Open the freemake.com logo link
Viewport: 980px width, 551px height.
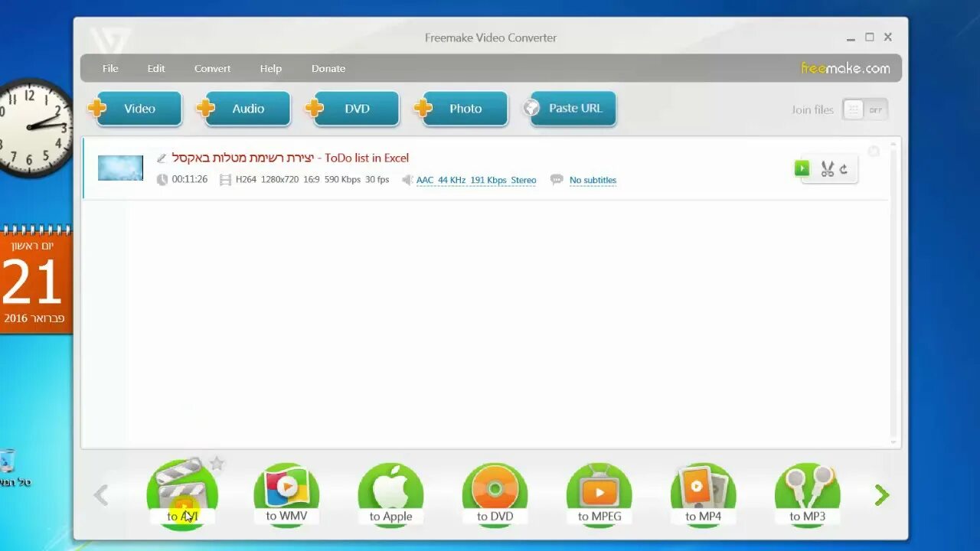845,68
